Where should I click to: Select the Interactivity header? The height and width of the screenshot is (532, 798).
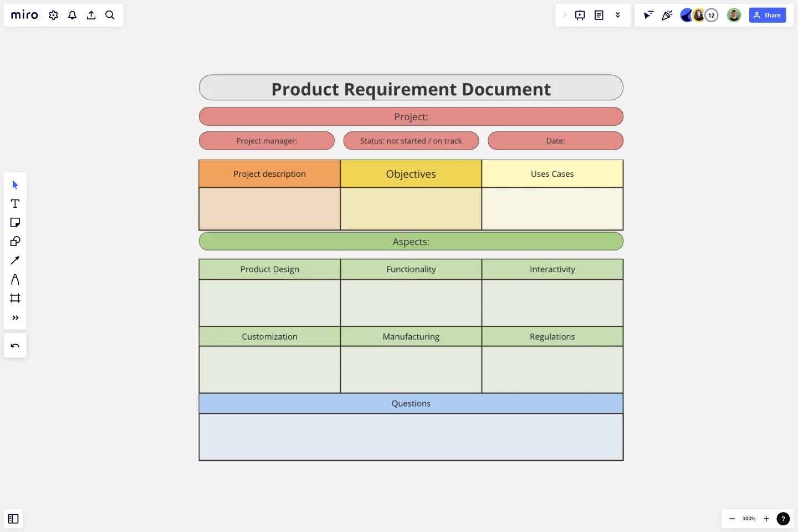pos(553,269)
